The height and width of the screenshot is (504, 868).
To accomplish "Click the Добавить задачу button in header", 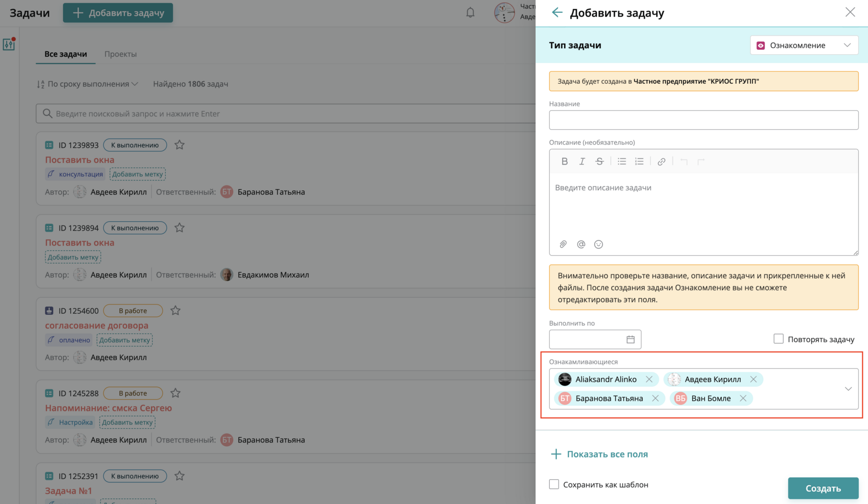I will tap(118, 13).
